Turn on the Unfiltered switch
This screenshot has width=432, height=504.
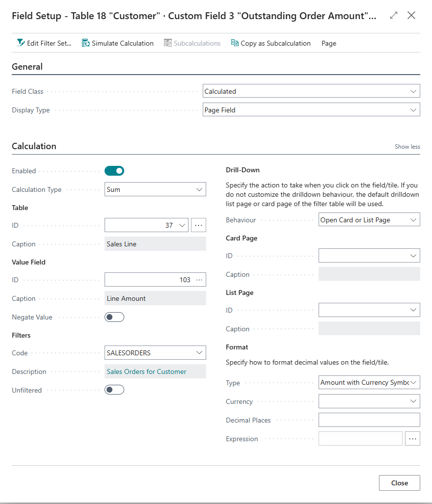point(114,390)
